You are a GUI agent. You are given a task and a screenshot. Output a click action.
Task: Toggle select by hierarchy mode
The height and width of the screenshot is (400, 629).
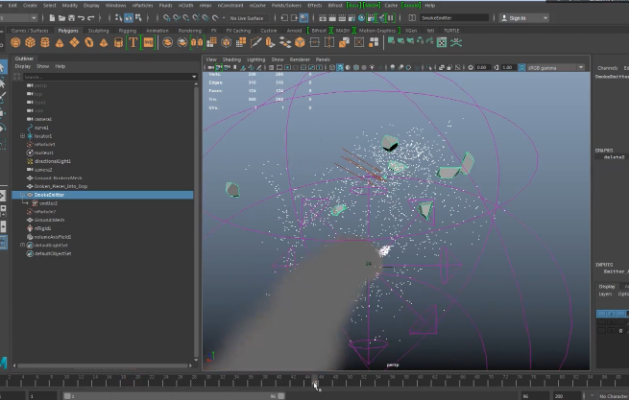coord(118,18)
